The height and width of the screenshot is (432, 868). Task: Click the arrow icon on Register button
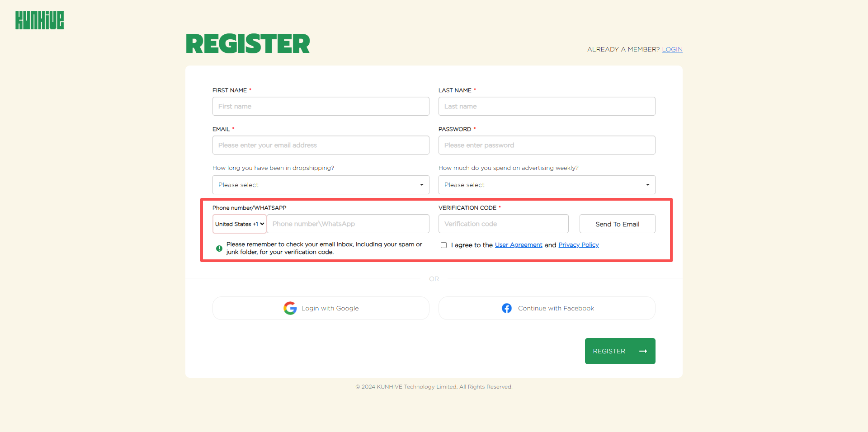[x=643, y=351]
